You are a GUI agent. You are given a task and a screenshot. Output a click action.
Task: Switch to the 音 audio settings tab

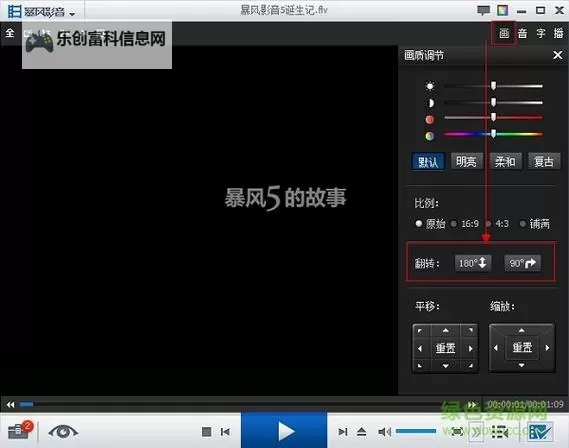click(x=522, y=33)
